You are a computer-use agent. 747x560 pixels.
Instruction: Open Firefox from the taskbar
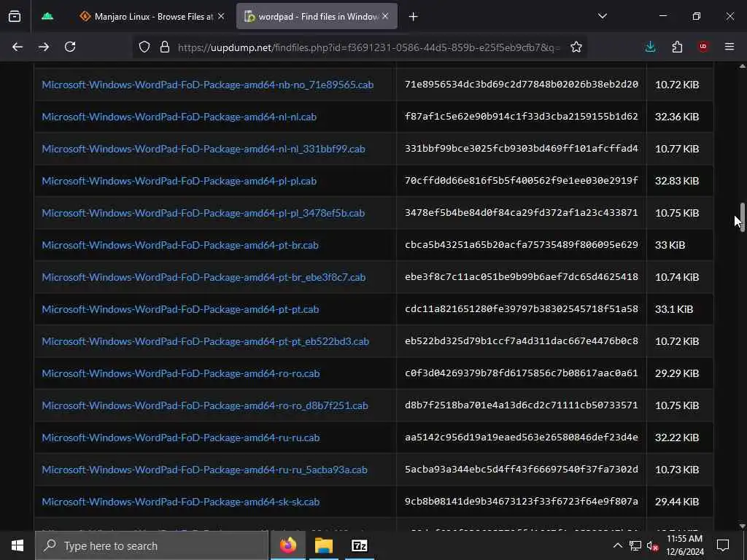287,545
